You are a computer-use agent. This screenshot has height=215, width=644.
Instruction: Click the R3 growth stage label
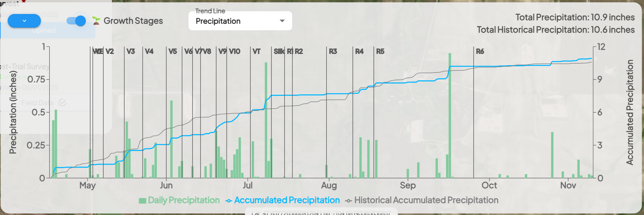pyautogui.click(x=333, y=51)
